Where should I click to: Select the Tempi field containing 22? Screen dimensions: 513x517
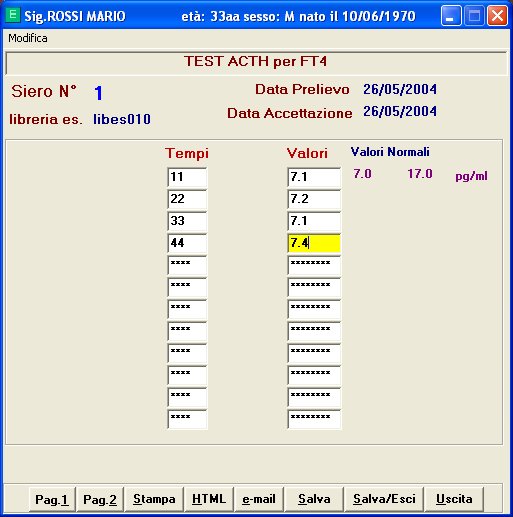tap(187, 199)
